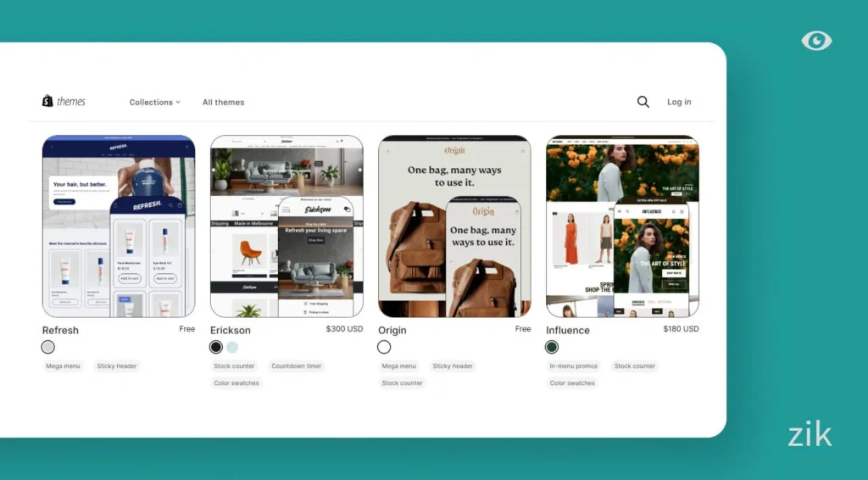Open the search magnifier icon
Screen dimensions: 868x480
pyautogui.click(x=643, y=102)
